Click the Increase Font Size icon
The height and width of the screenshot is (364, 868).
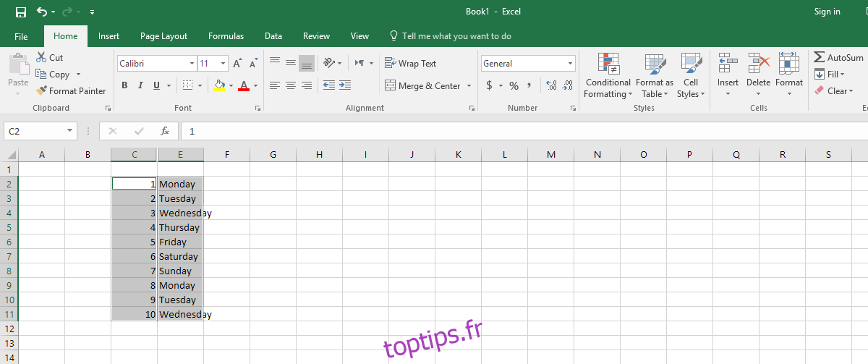point(237,64)
